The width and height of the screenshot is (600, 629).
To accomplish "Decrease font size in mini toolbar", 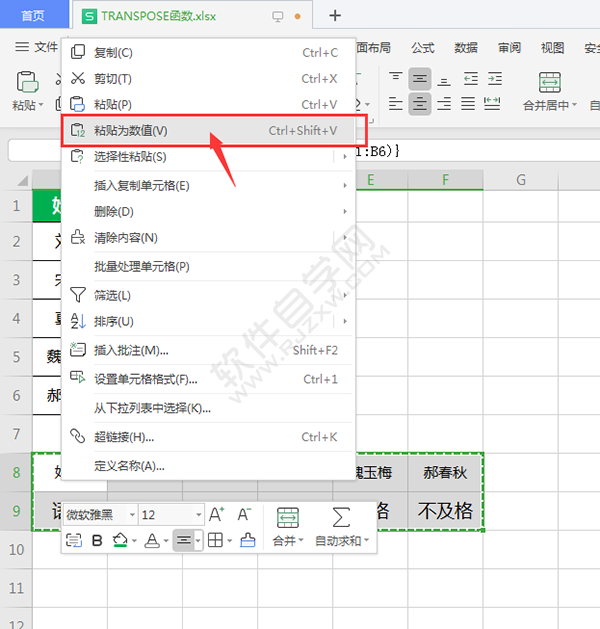I will (x=244, y=514).
